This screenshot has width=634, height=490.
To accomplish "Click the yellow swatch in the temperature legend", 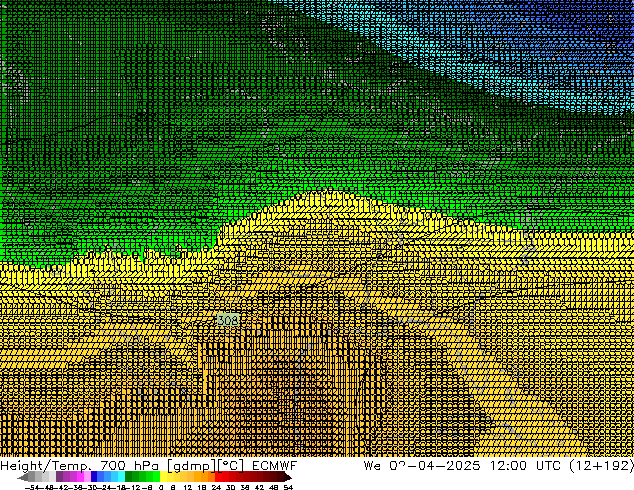I will coord(163,477).
